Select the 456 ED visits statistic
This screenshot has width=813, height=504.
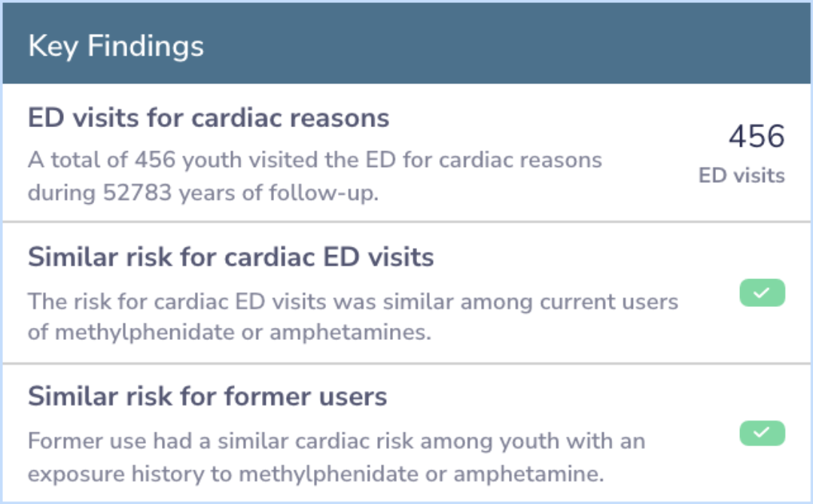click(x=741, y=153)
